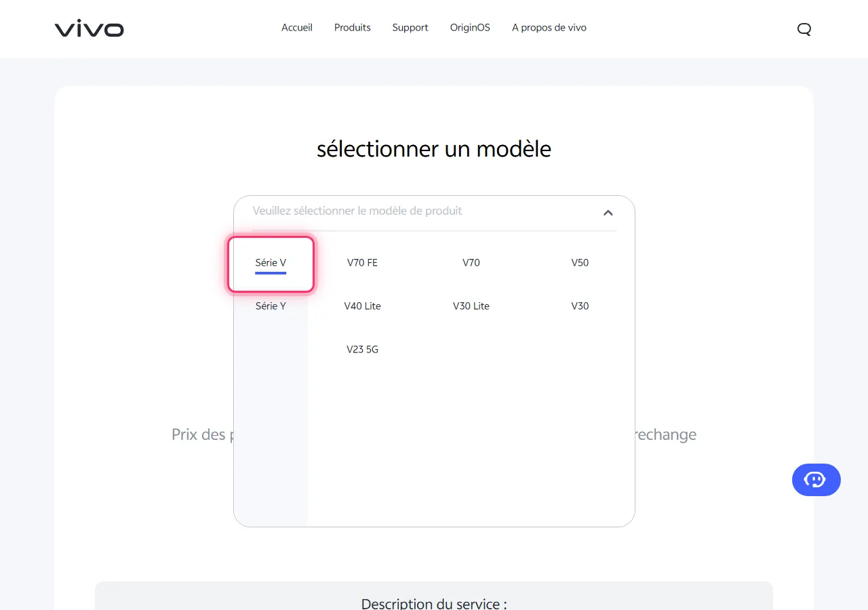Click the vivo logo
The image size is (868, 610).
point(90,28)
